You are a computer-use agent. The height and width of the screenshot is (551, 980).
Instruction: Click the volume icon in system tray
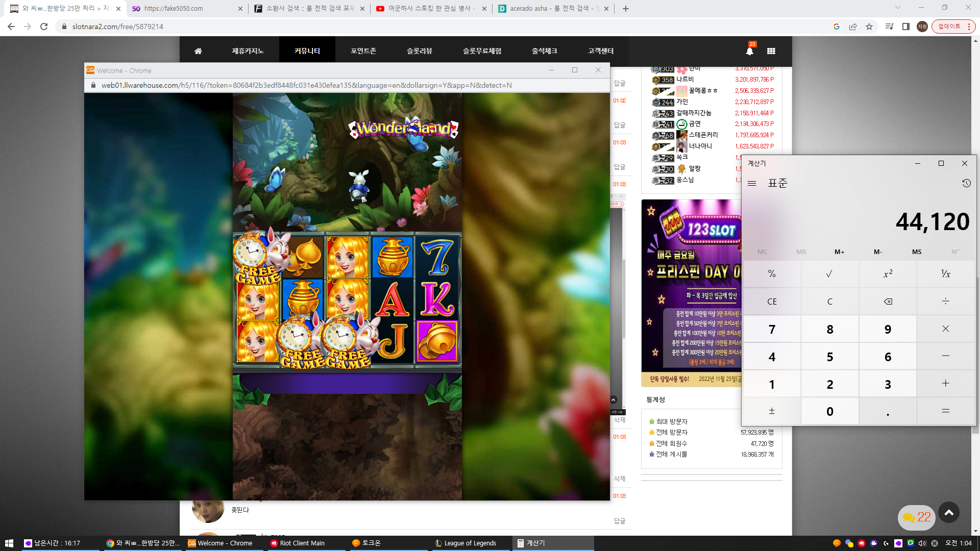[x=922, y=543]
